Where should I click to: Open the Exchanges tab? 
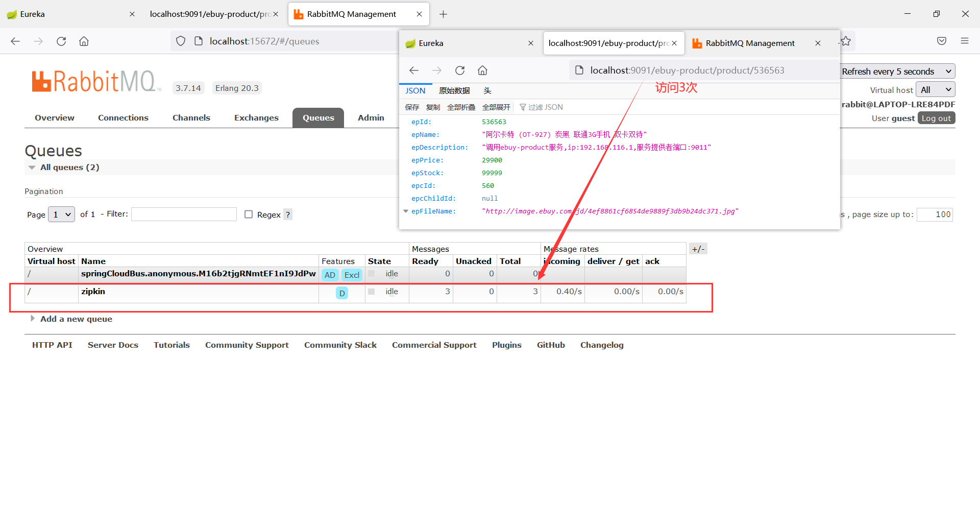(x=256, y=118)
